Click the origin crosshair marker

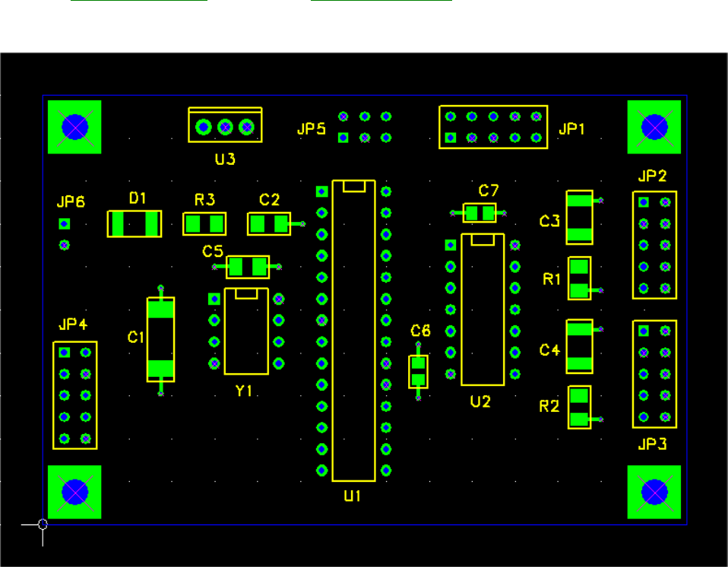pyautogui.click(x=43, y=524)
